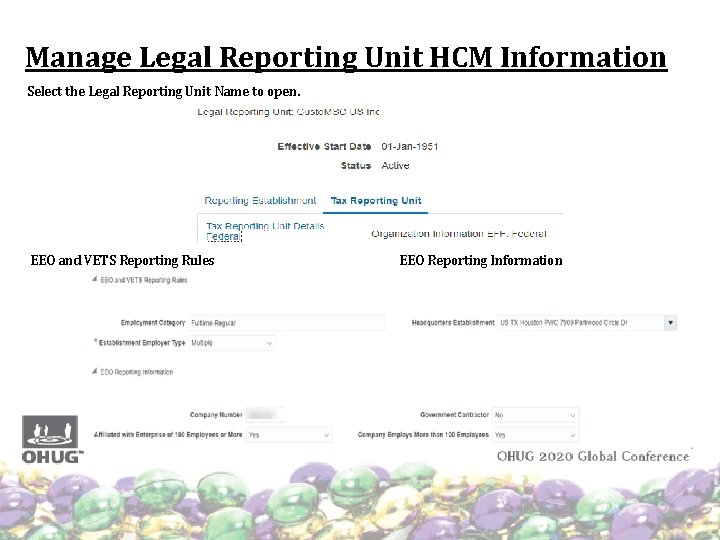Screen dimensions: 720x540
Task: Click the Tax Reporting Unit Details link
Action: (x=265, y=226)
